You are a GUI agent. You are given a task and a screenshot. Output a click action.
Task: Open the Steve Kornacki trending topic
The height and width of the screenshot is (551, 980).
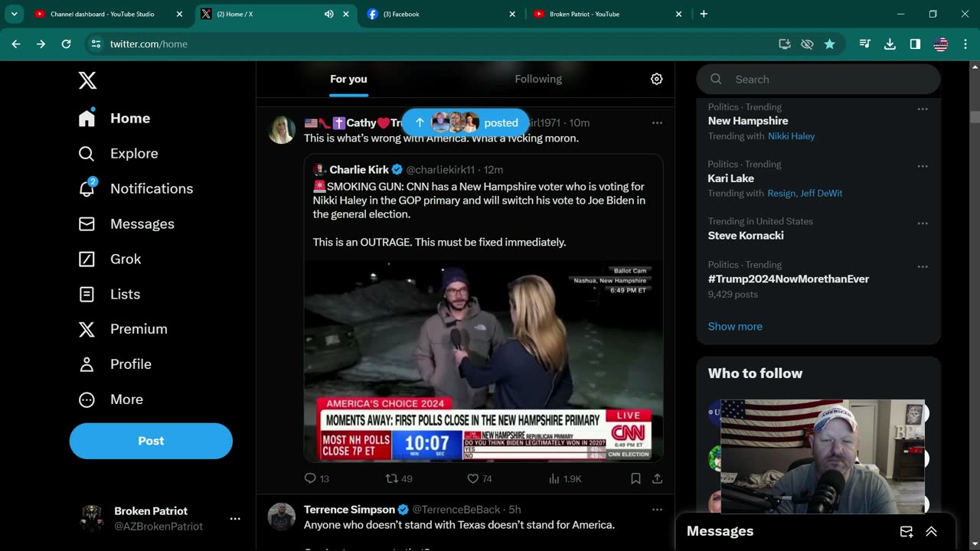point(746,236)
